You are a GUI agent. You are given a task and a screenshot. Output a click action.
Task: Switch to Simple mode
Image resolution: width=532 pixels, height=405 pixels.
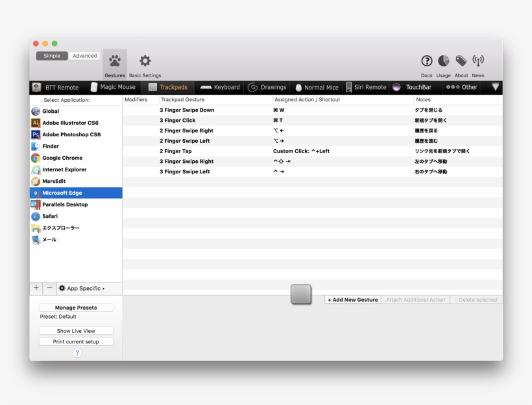tap(52, 56)
